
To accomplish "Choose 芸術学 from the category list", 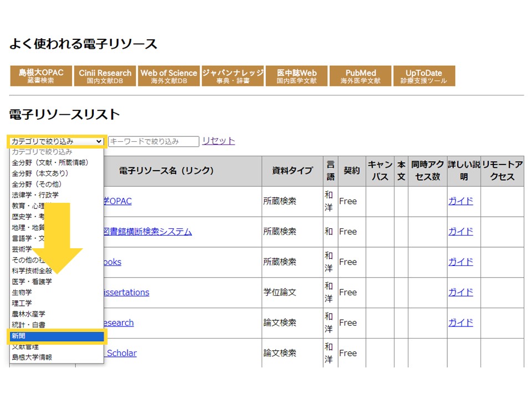I will coord(57,249).
